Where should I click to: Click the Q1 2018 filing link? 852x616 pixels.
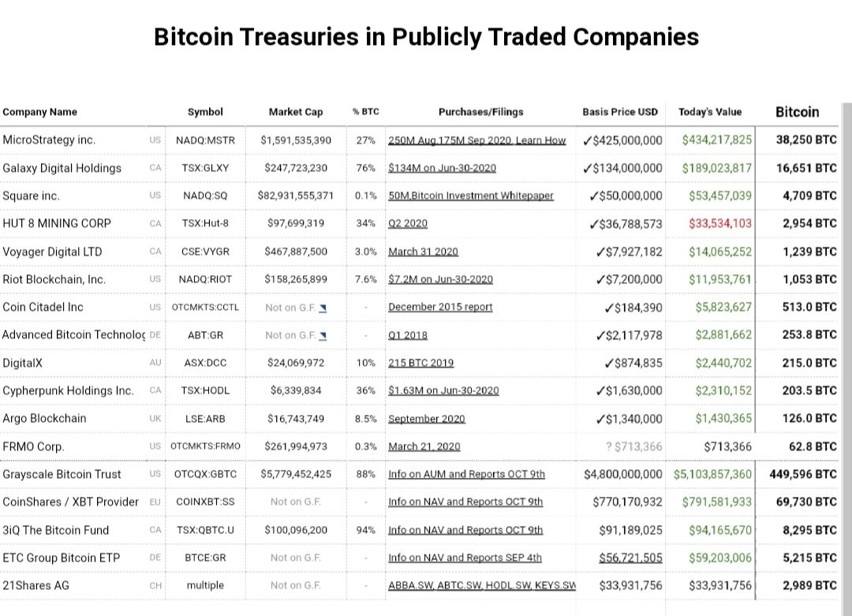tap(408, 335)
